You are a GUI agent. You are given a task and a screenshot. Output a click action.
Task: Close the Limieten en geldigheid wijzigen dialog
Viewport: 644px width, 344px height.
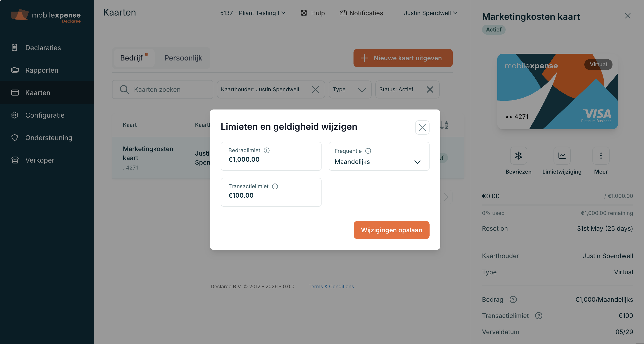coord(422,127)
